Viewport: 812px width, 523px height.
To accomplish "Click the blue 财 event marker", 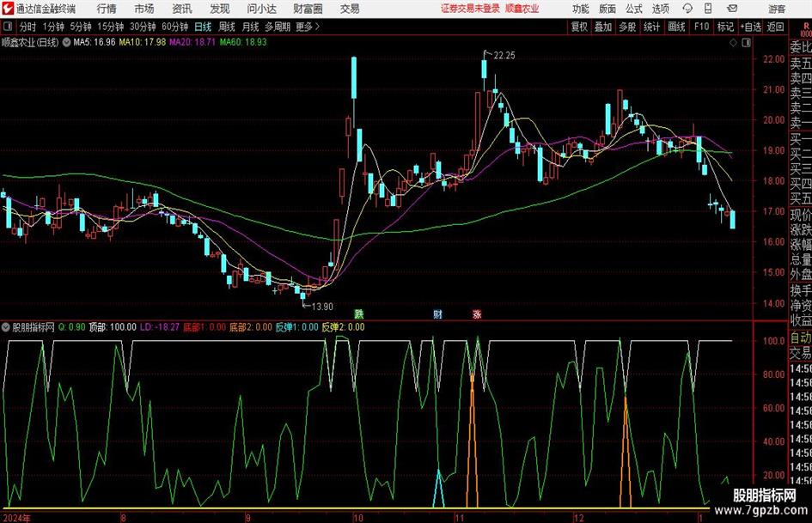I will pyautogui.click(x=437, y=313).
